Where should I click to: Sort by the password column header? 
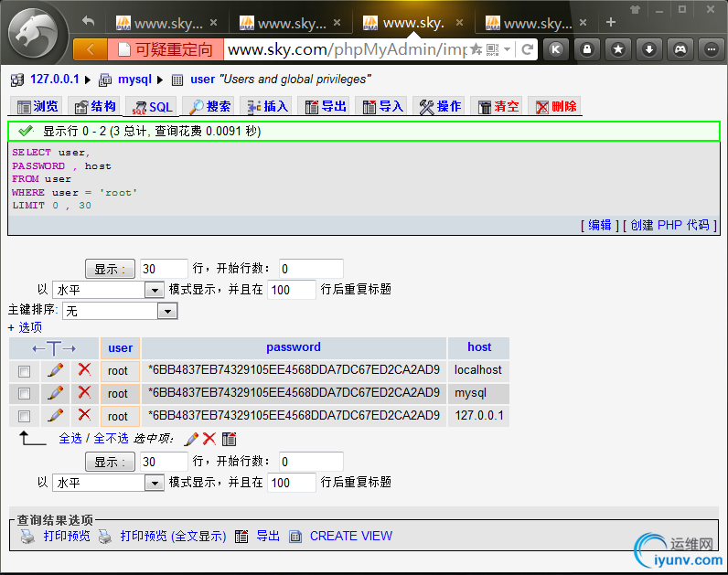pos(294,347)
